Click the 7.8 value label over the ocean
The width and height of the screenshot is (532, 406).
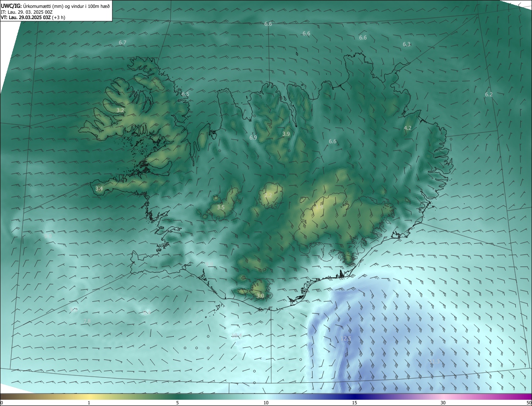87,321
